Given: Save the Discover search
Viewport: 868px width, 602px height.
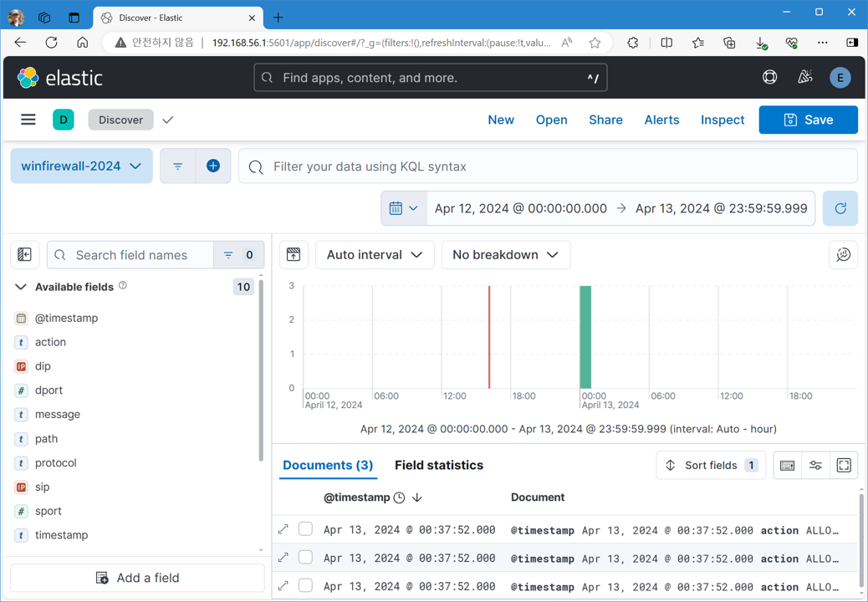Looking at the screenshot, I should click(809, 120).
